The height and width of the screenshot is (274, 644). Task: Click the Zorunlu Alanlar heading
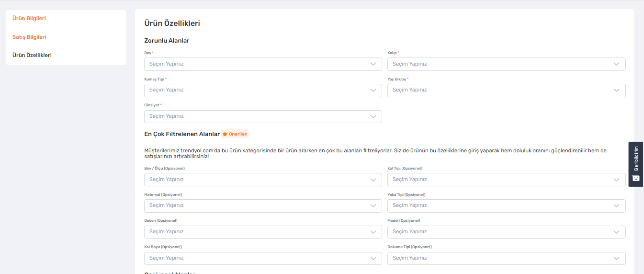pyautogui.click(x=167, y=41)
